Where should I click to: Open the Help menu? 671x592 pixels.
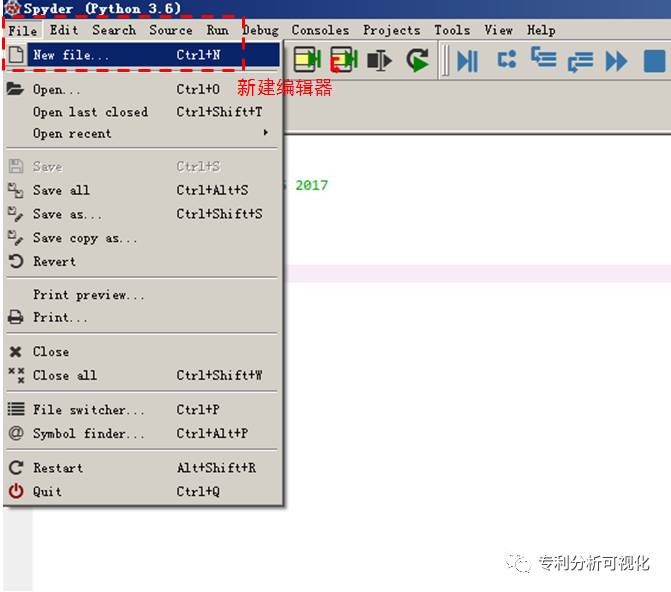click(541, 30)
